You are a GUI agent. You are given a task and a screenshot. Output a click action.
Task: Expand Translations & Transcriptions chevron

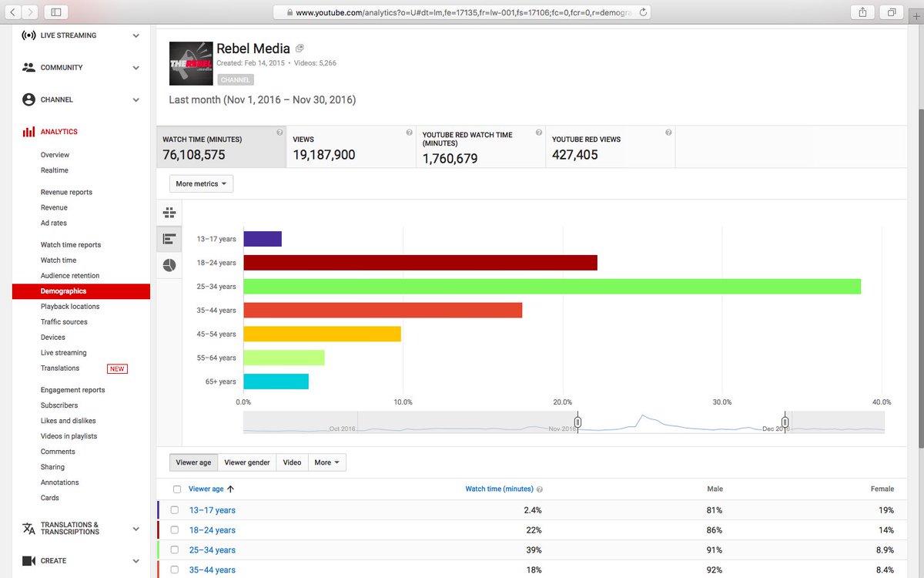(136, 529)
